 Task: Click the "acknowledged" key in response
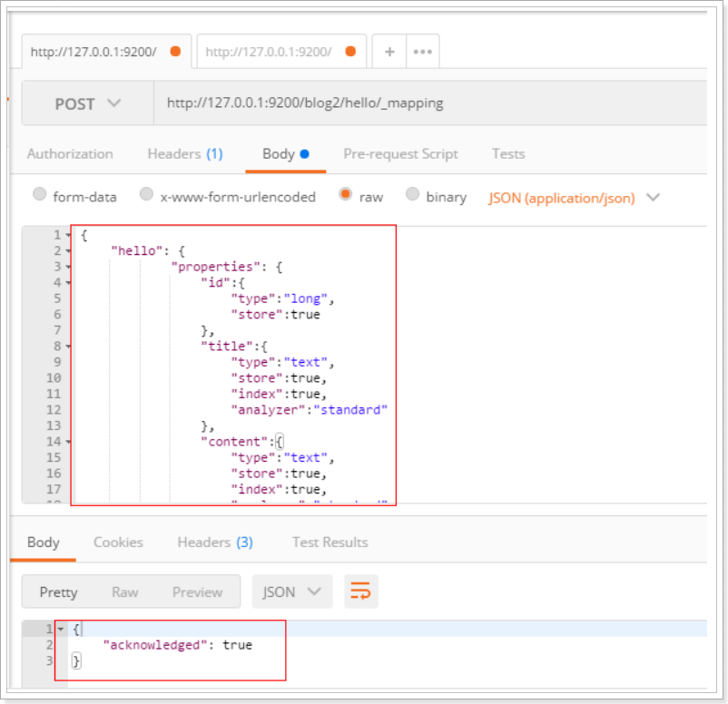pos(154,645)
